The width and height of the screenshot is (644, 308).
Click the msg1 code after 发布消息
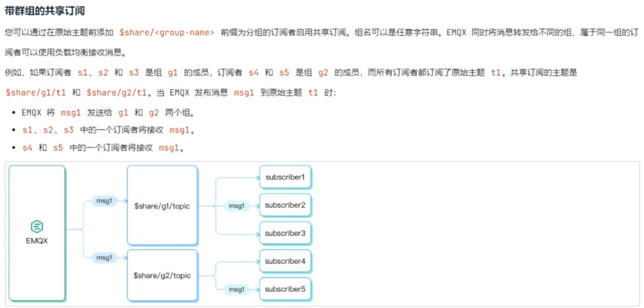(x=244, y=93)
